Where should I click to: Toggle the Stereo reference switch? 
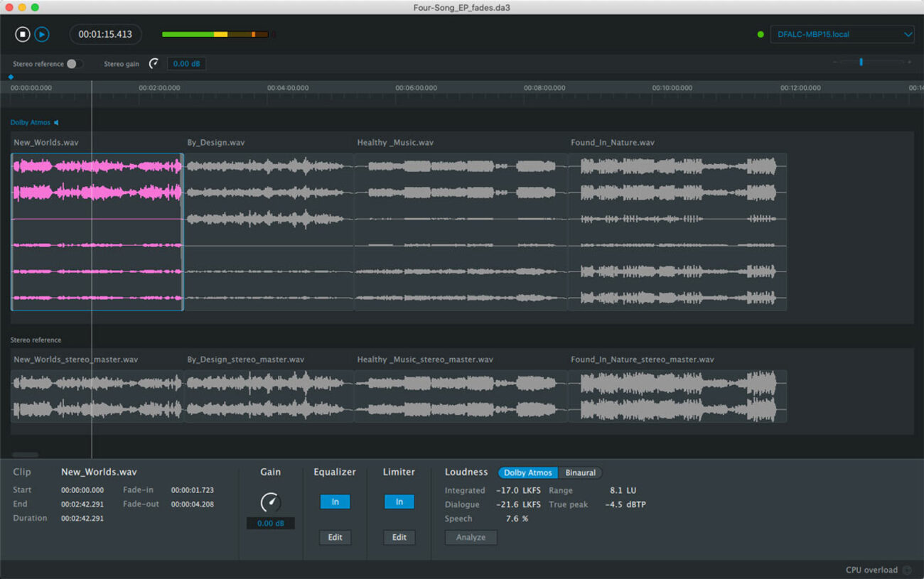coord(74,64)
